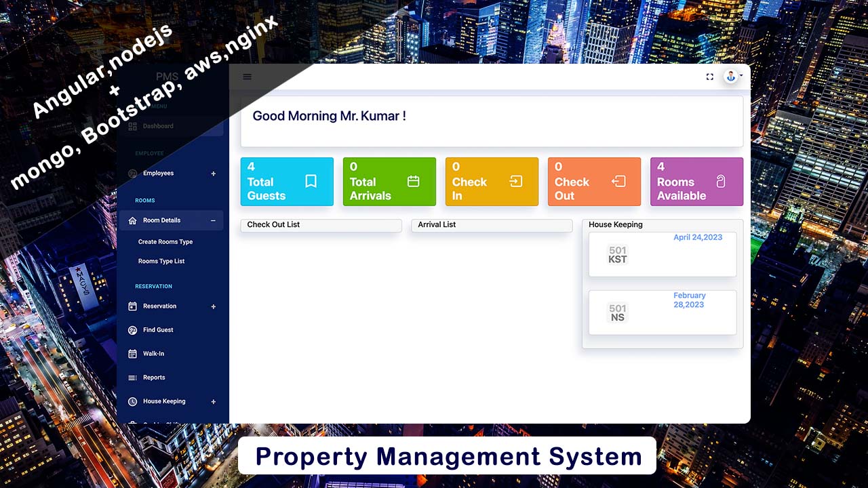Enter fullscreen mode via expand icon
Viewport: 868px width, 488px height.
710,77
